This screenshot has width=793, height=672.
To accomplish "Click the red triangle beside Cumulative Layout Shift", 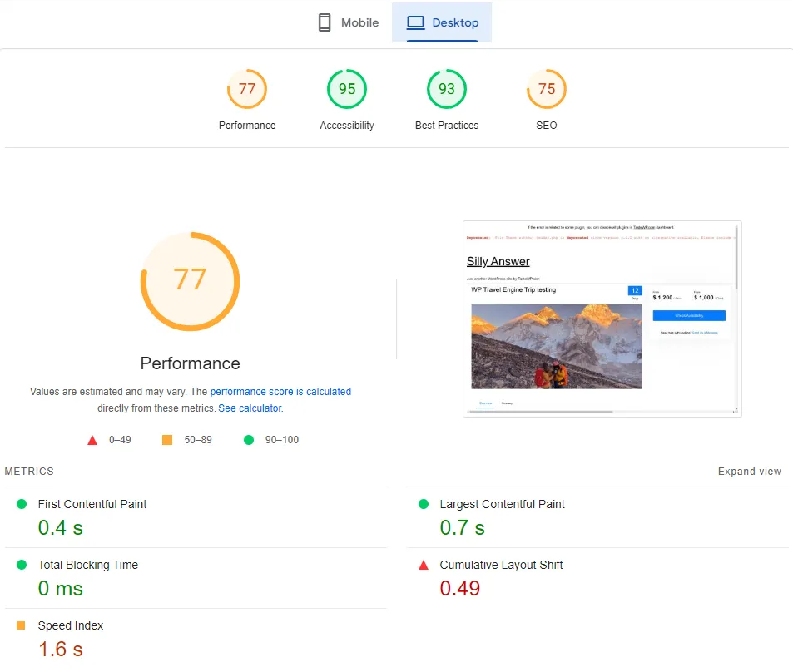I will (x=424, y=565).
